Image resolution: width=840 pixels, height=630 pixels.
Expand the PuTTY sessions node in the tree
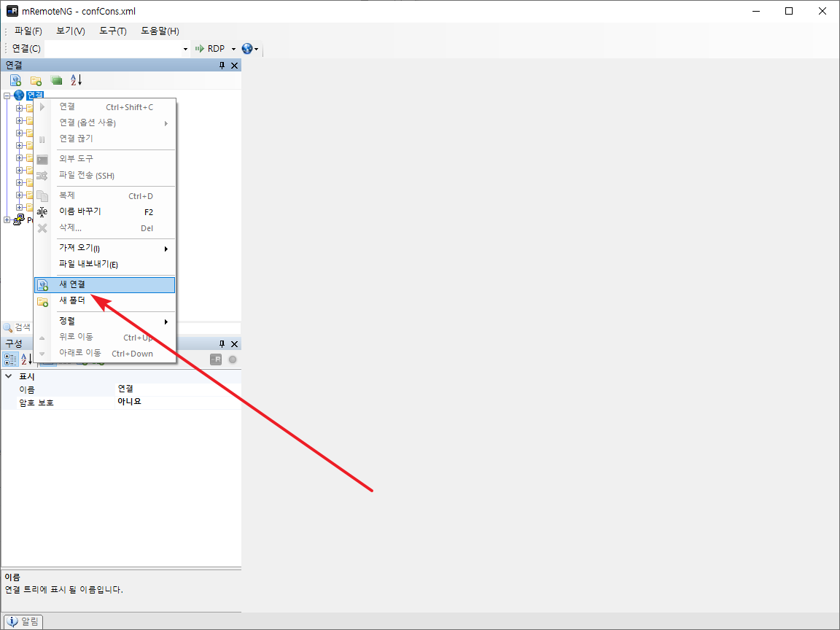coord(7,219)
